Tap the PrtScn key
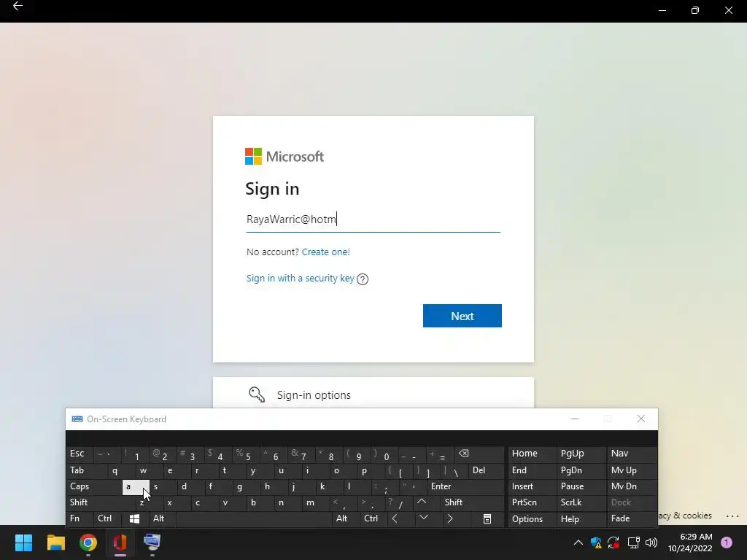The height and width of the screenshot is (560, 747). pos(532,502)
